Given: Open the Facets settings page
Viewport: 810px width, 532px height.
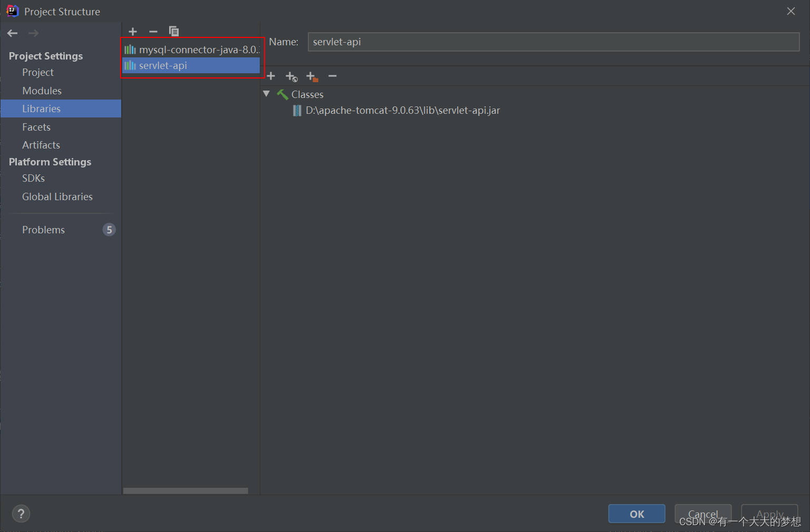Looking at the screenshot, I should (x=36, y=127).
